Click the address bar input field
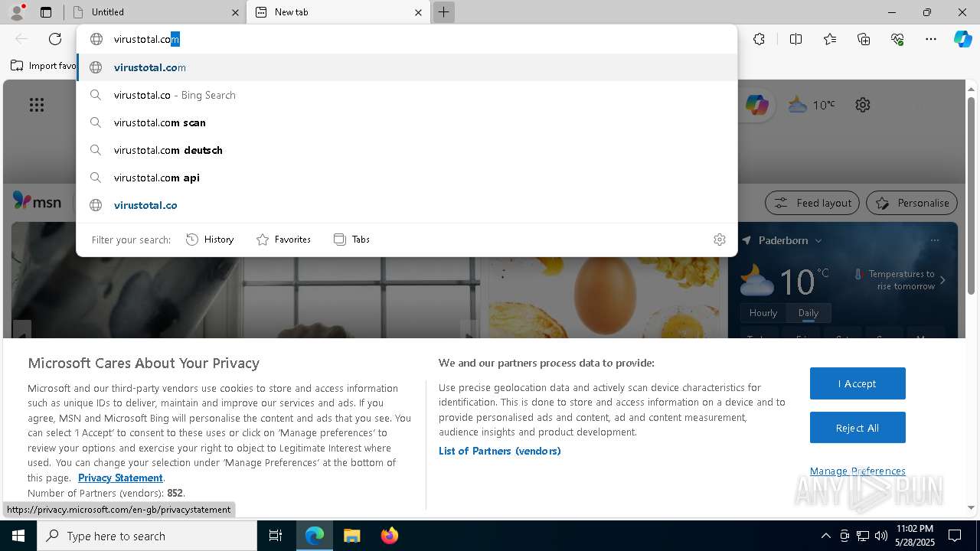This screenshot has width=980, height=551. coord(407,39)
